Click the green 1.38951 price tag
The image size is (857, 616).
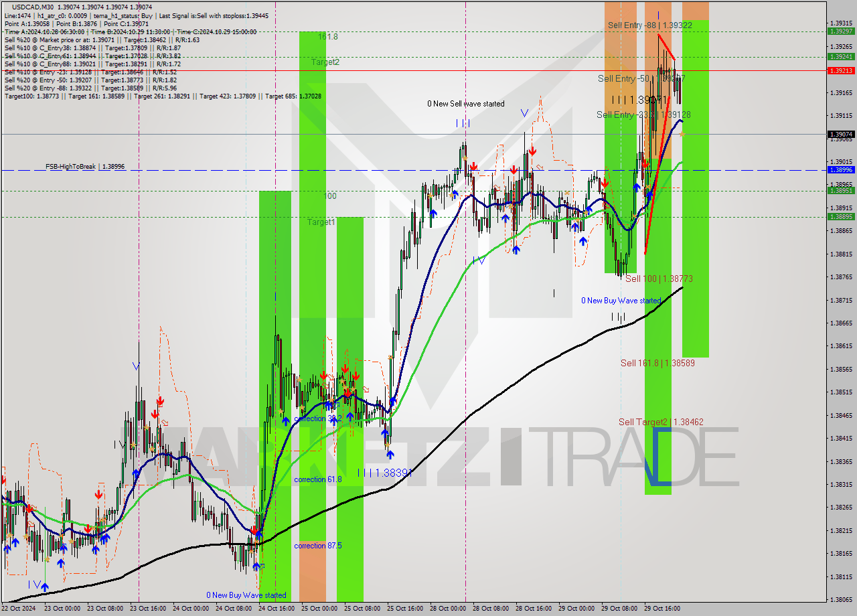[x=841, y=191]
